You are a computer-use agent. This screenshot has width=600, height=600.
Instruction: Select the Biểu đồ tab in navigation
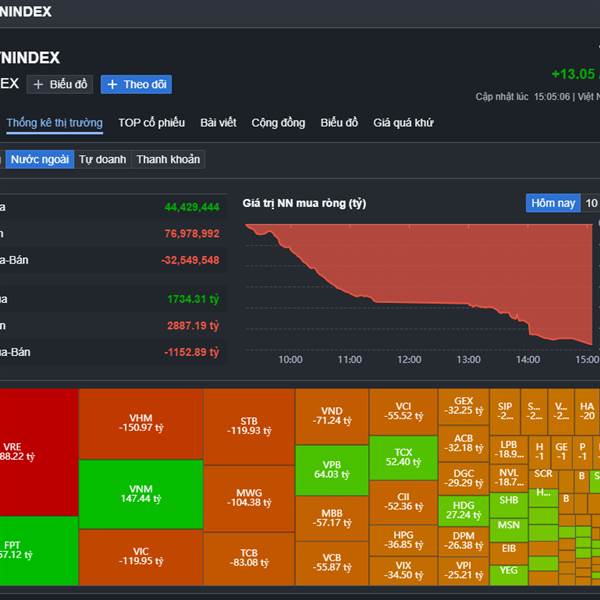[x=339, y=123]
